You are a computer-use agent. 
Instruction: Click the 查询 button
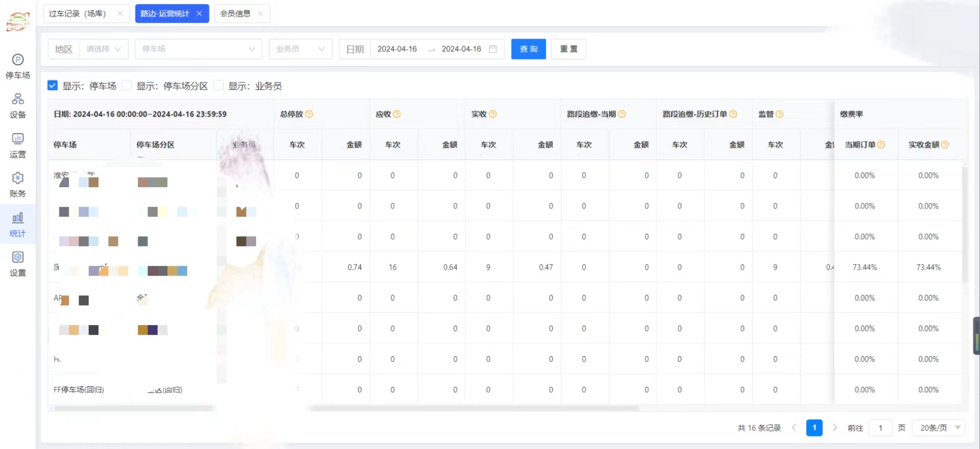529,49
